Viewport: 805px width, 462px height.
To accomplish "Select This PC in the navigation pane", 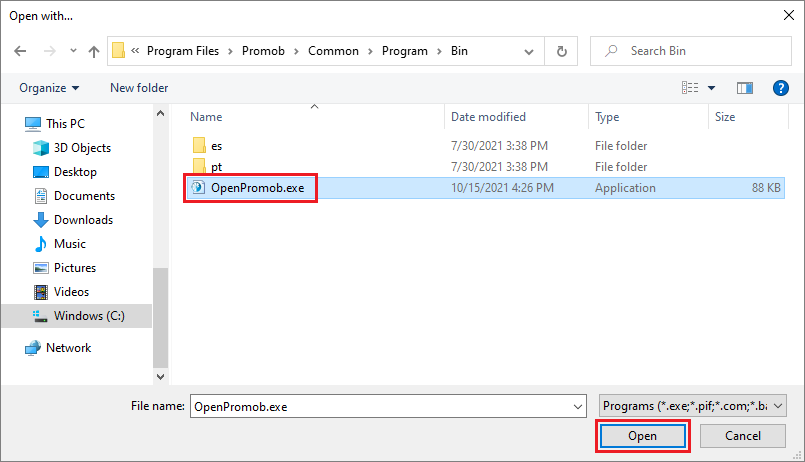I will (65, 124).
